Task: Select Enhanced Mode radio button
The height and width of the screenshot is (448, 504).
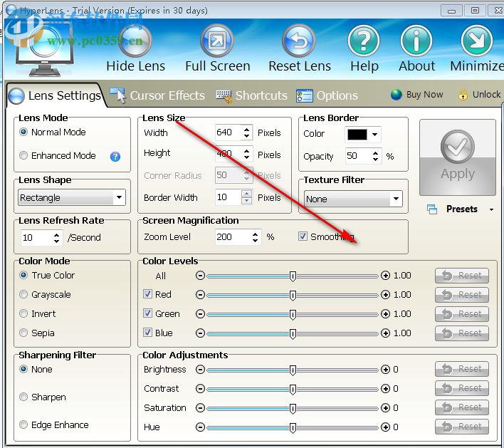Action: (23, 156)
